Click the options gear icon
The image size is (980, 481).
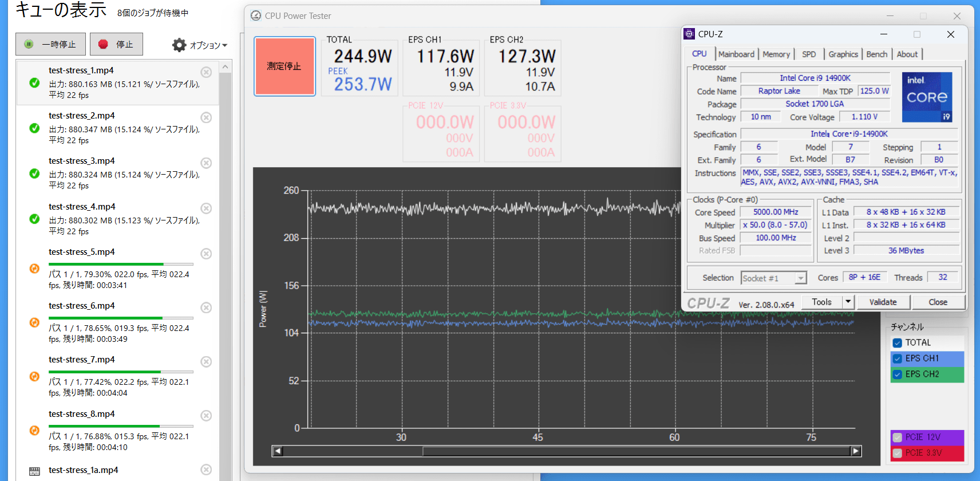point(179,45)
